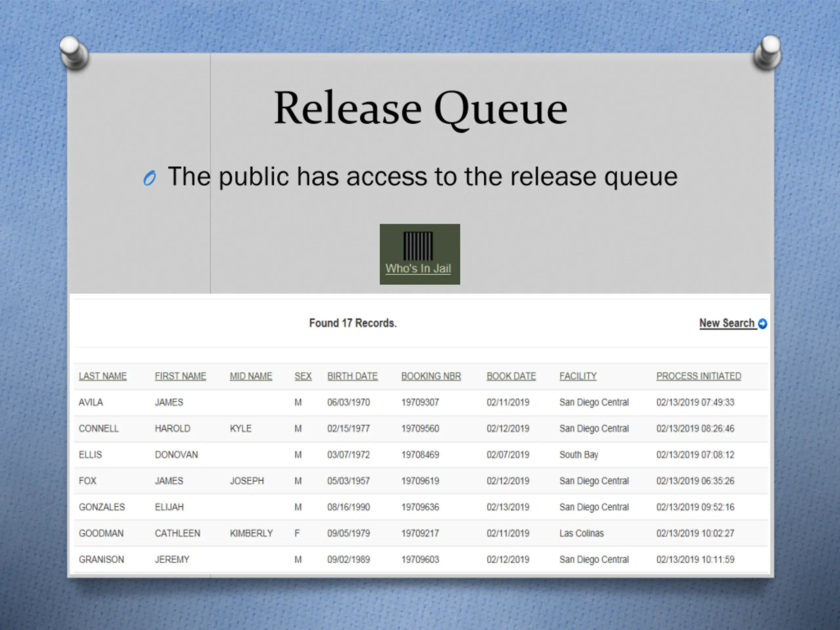Select the ELLIS last name cell
840x630 pixels.
(90, 455)
